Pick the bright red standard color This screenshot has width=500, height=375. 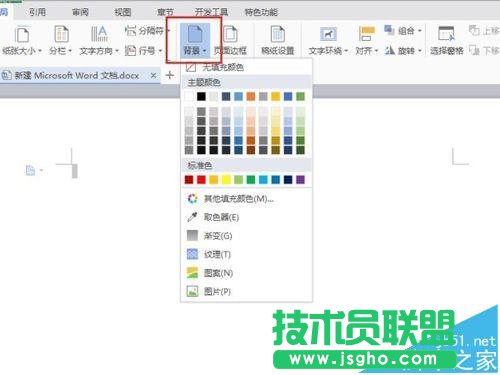[x=201, y=180]
